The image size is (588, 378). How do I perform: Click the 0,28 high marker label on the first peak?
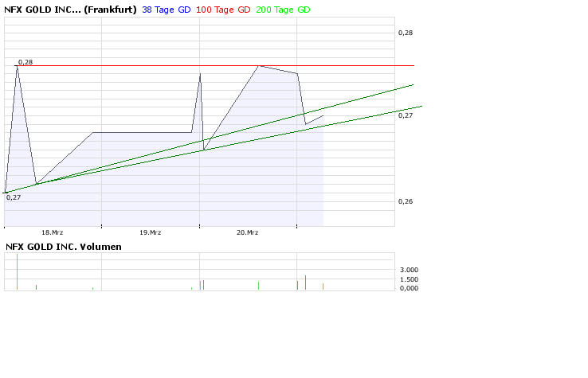(x=25, y=62)
